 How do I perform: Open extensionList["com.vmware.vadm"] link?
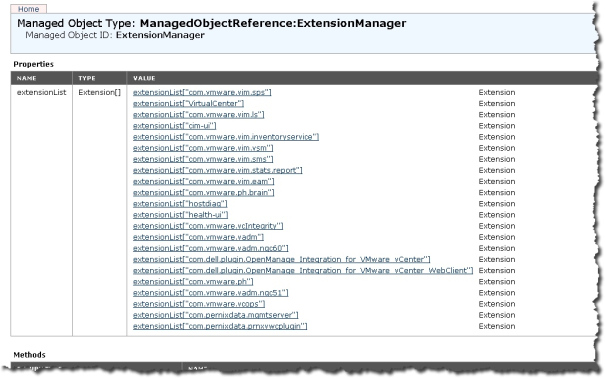[x=198, y=238]
